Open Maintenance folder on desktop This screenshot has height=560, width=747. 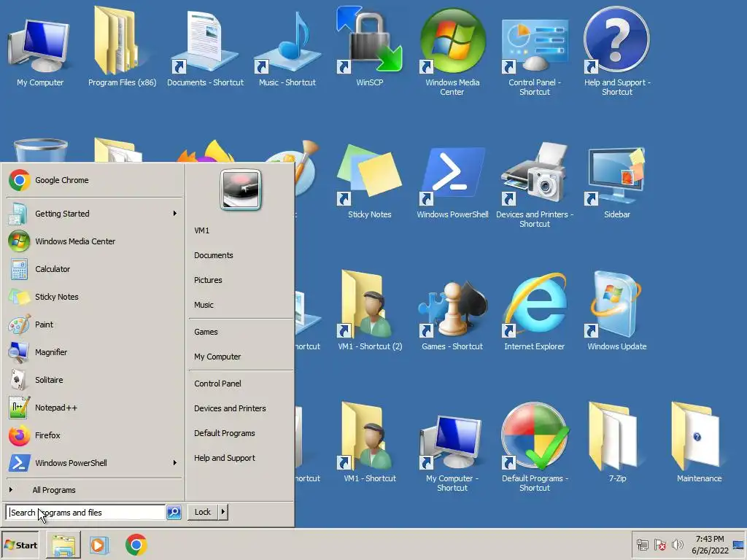[x=699, y=443]
